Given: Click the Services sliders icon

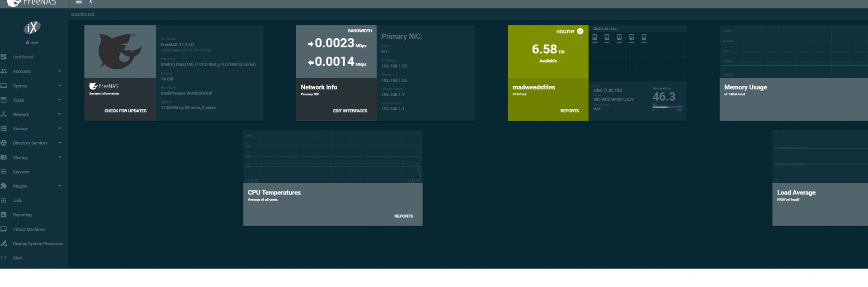Looking at the screenshot, I should (4, 172).
